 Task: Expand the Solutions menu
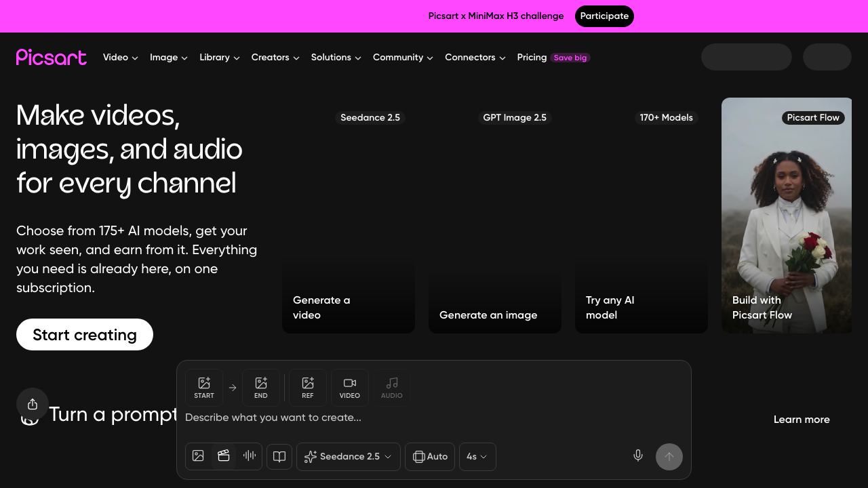click(336, 58)
